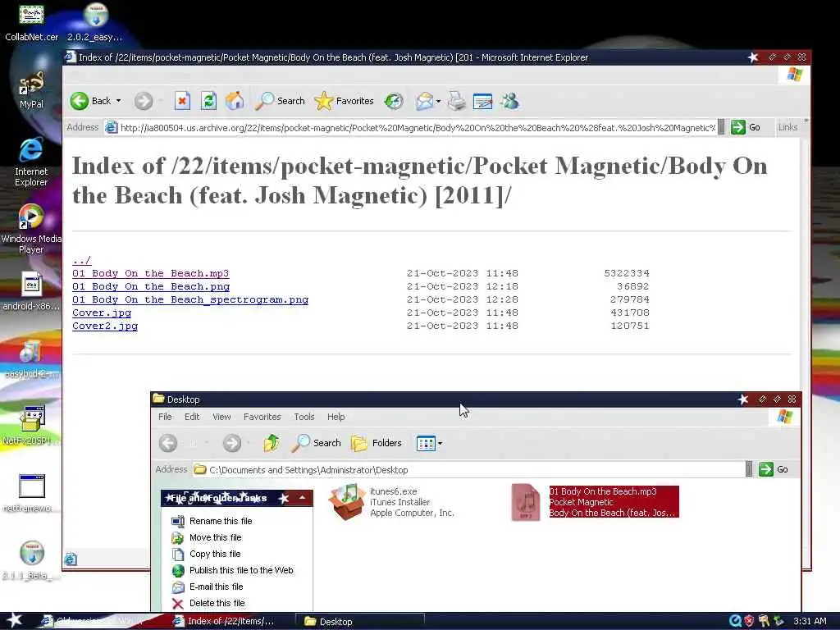The image size is (840, 630).
Task: Click the Start star button on taskbar
Action: point(15,621)
